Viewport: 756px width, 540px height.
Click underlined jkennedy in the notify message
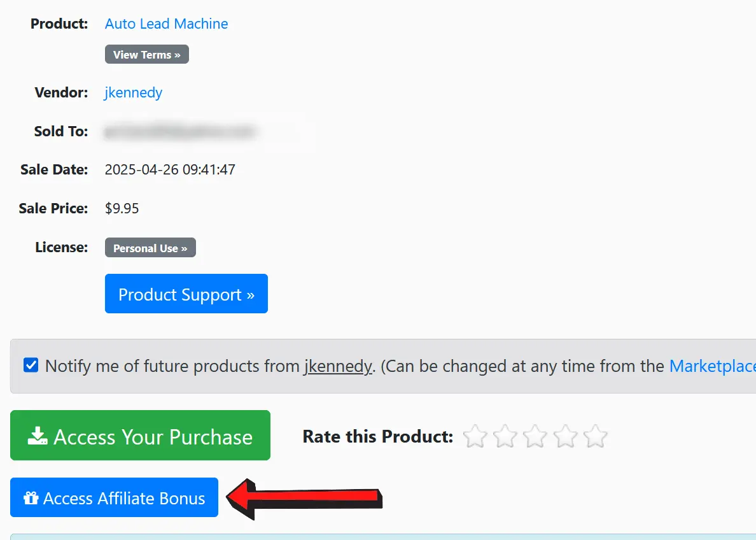[x=338, y=366]
